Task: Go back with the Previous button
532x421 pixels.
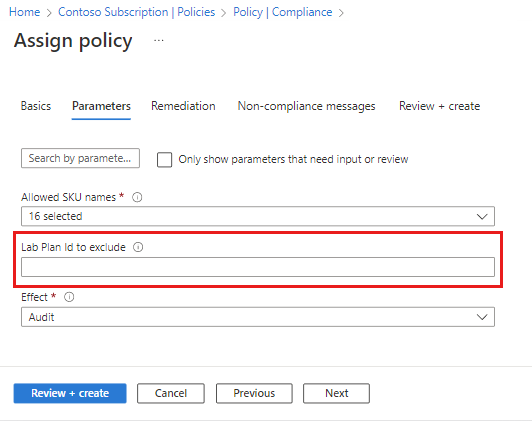Action: coord(254,393)
